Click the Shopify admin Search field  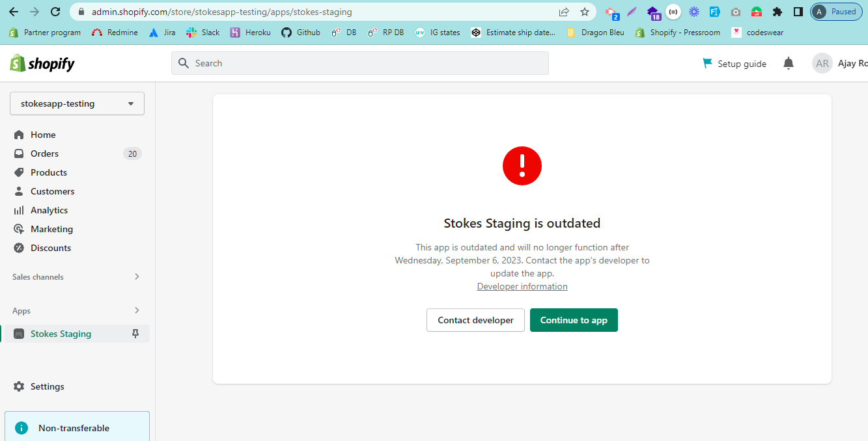tap(360, 63)
